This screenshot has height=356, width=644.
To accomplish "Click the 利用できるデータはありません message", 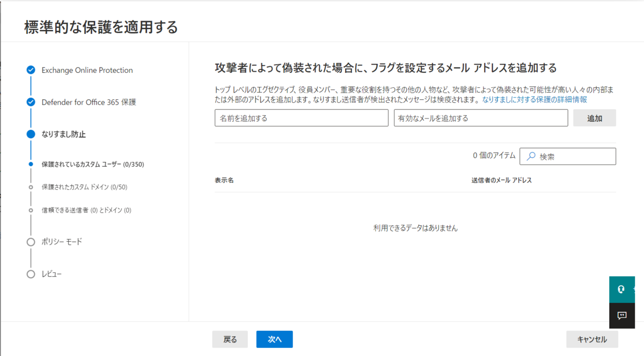I will click(415, 228).
